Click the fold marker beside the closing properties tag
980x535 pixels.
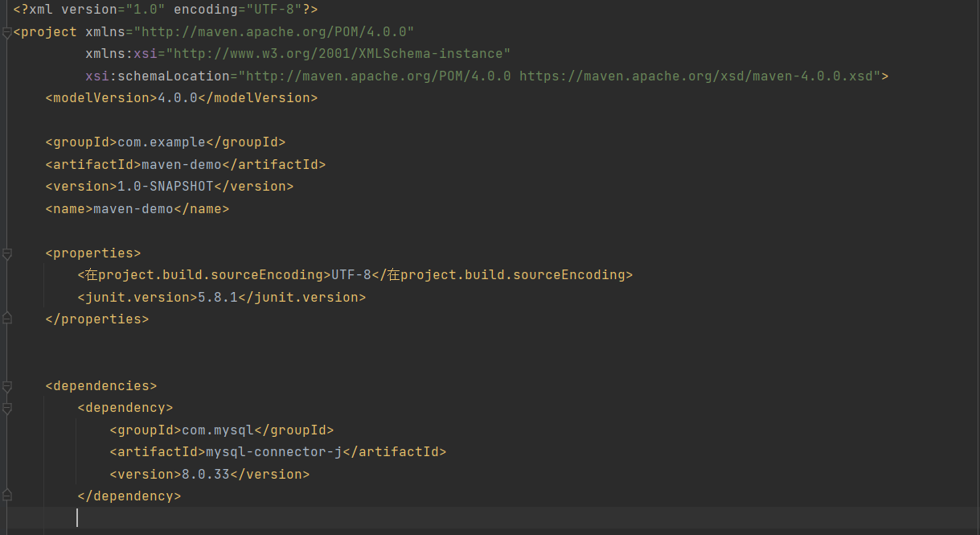[7, 319]
